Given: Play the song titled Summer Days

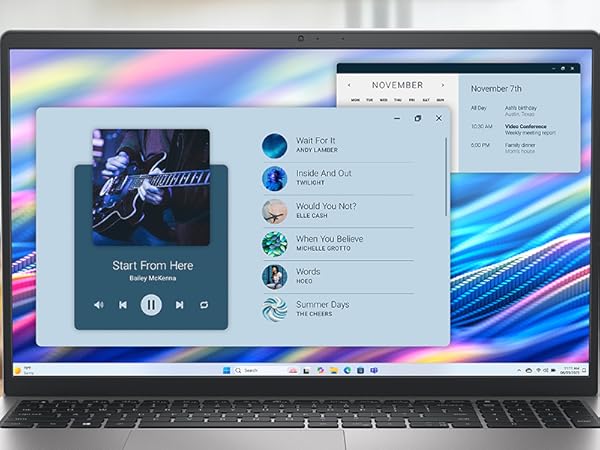Looking at the screenshot, I should coord(323,305).
